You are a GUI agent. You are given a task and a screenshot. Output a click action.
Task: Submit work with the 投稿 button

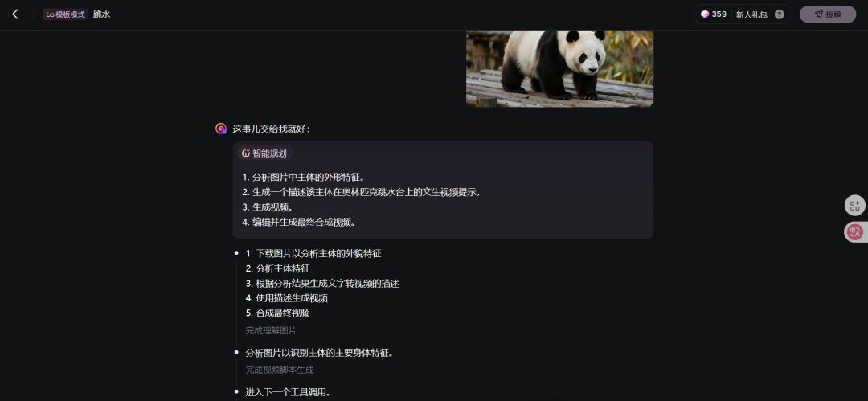coord(828,14)
